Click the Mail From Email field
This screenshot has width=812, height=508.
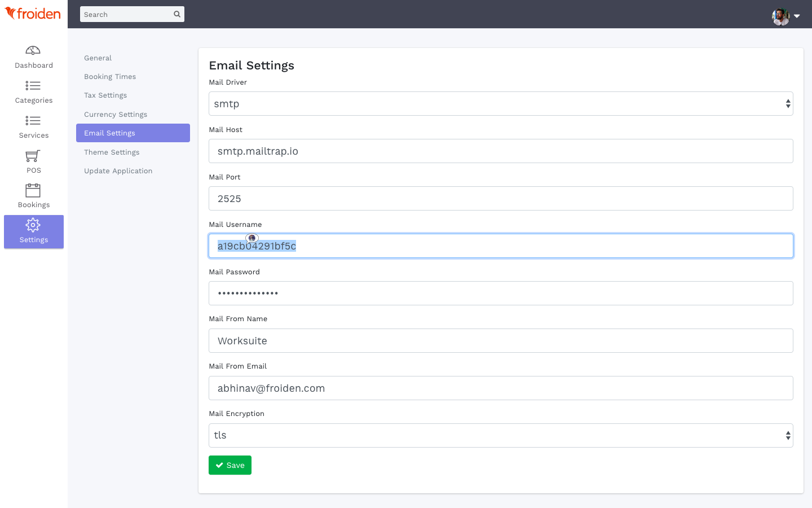(x=500, y=388)
